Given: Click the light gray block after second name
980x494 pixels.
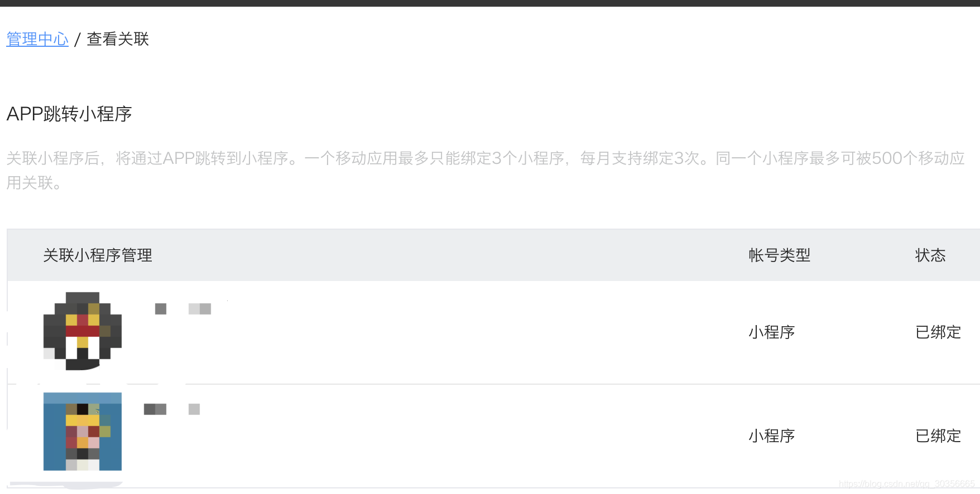Looking at the screenshot, I should [x=194, y=409].
